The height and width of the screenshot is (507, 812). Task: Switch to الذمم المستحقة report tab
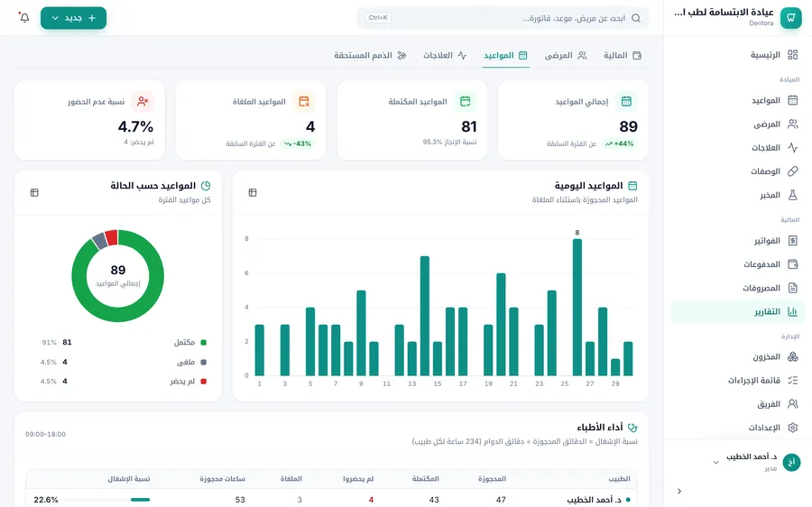click(370, 55)
